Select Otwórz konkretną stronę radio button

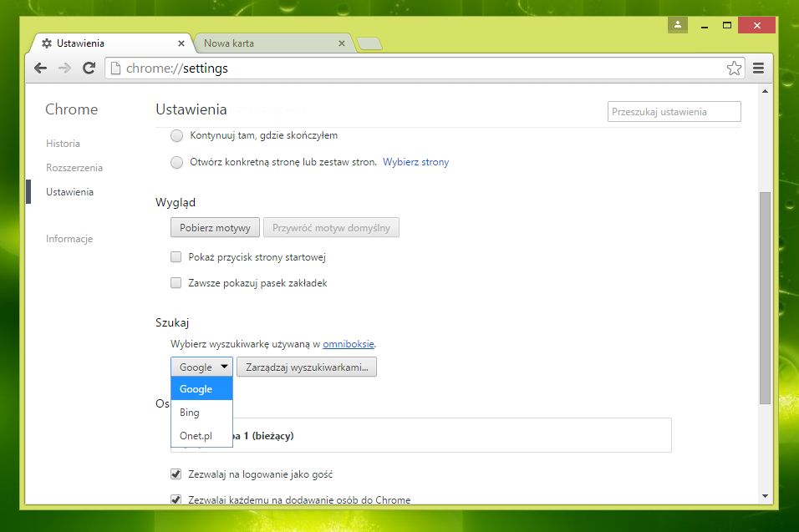(177, 162)
